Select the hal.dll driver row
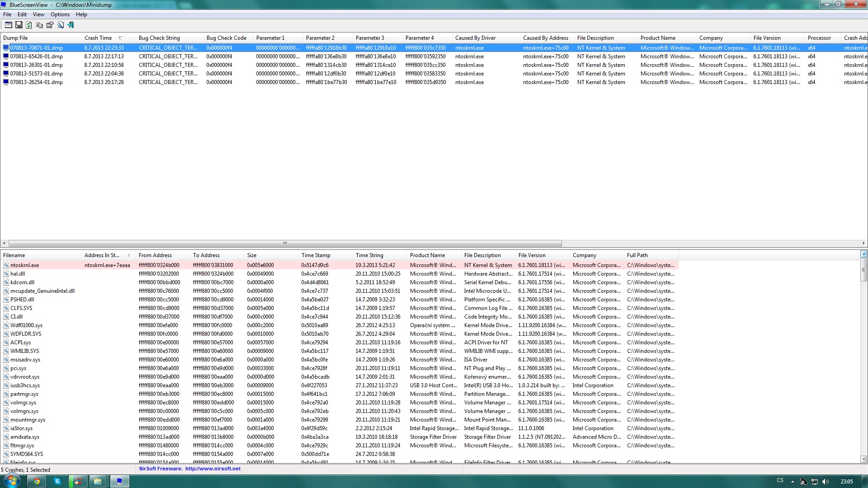The height and width of the screenshot is (488, 868). click(x=18, y=274)
